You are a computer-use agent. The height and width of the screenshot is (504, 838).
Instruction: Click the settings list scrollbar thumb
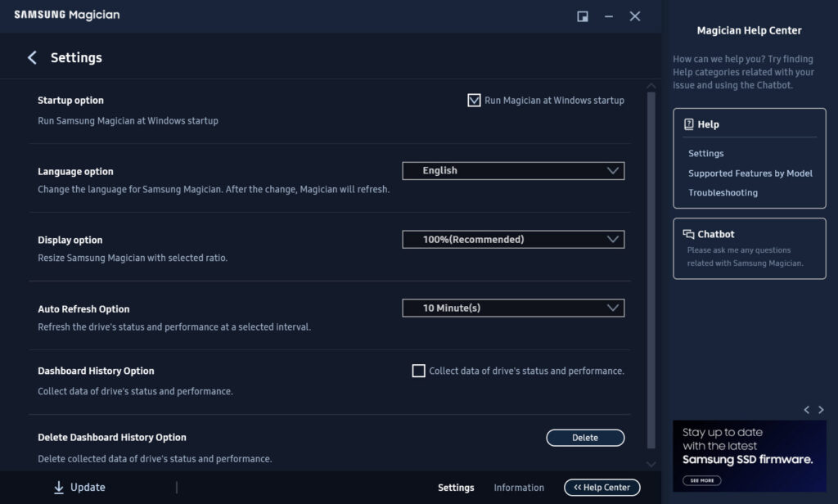click(651, 270)
